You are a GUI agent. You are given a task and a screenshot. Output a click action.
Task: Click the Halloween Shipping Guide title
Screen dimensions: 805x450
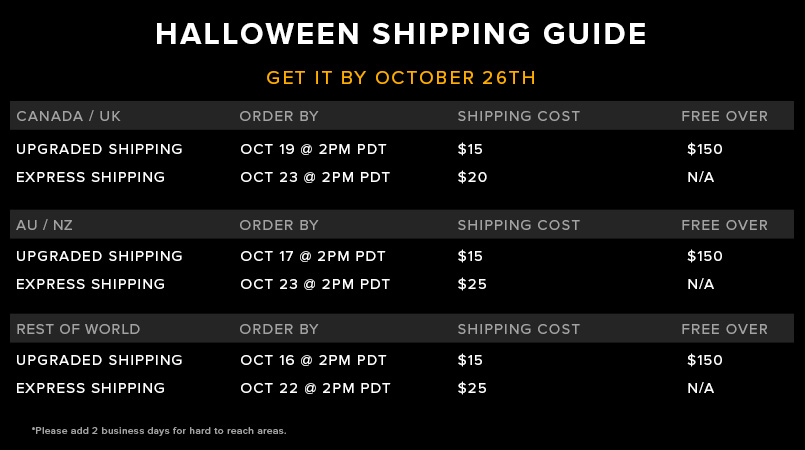[x=401, y=34]
